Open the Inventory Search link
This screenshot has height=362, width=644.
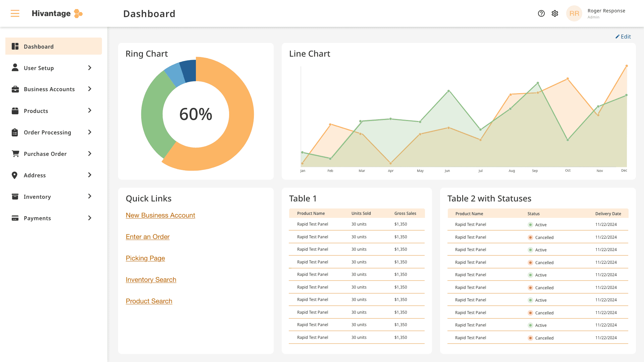coord(151,280)
